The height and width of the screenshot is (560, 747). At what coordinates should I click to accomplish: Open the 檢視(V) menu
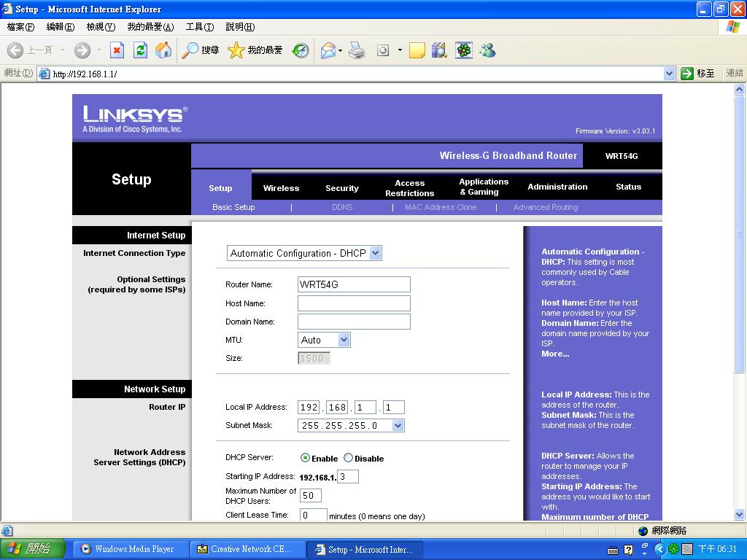(x=101, y=27)
